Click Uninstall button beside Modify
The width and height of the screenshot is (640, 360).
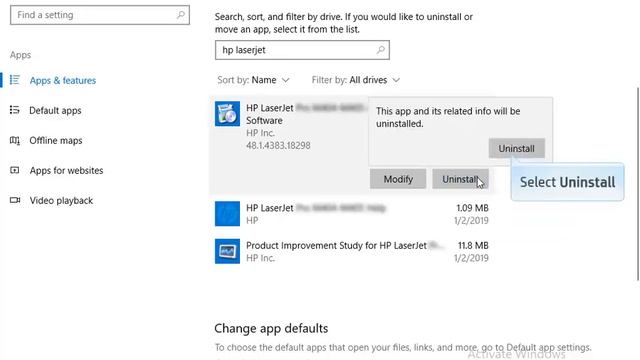point(460,179)
